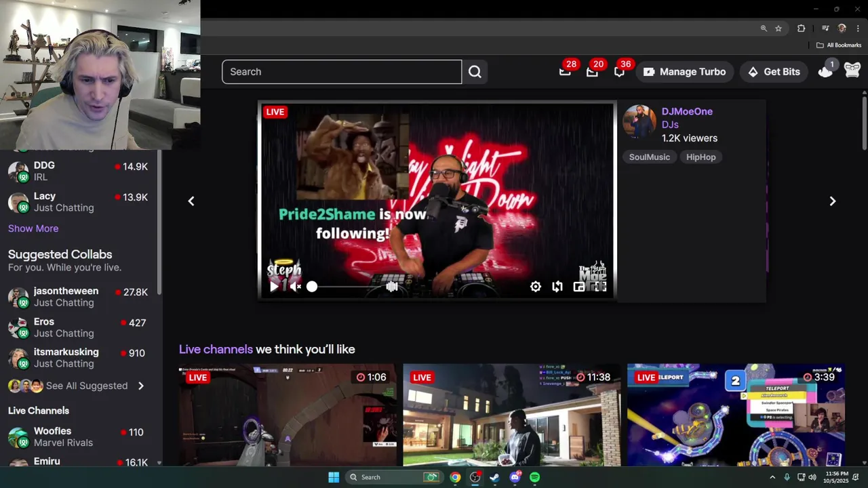Open Discord from the taskbar
The height and width of the screenshot is (488, 868).
515,477
